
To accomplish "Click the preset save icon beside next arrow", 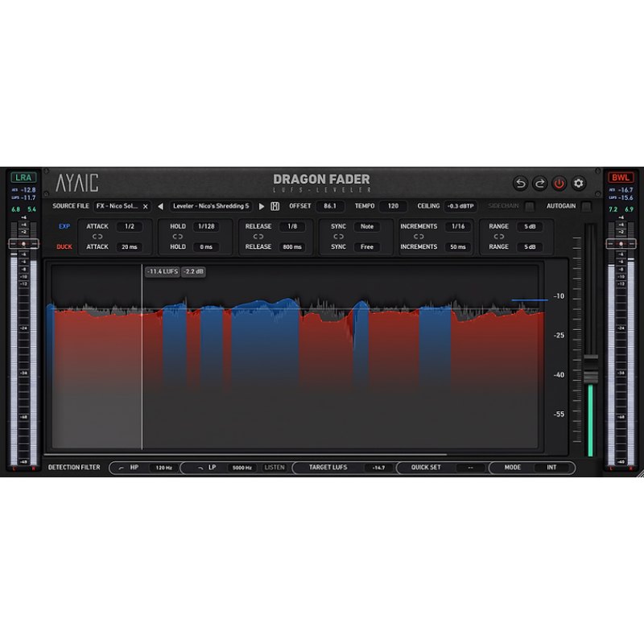I will [x=275, y=206].
